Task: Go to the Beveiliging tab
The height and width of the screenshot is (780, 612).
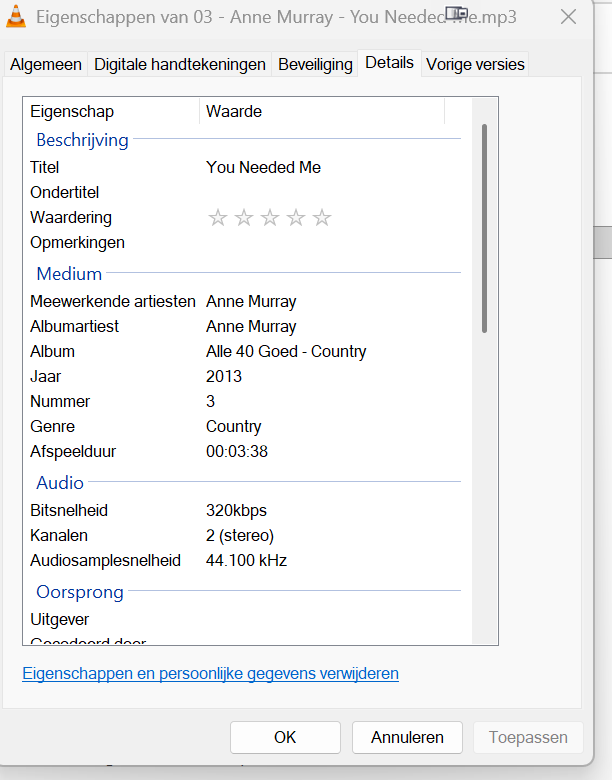Action: (315, 64)
